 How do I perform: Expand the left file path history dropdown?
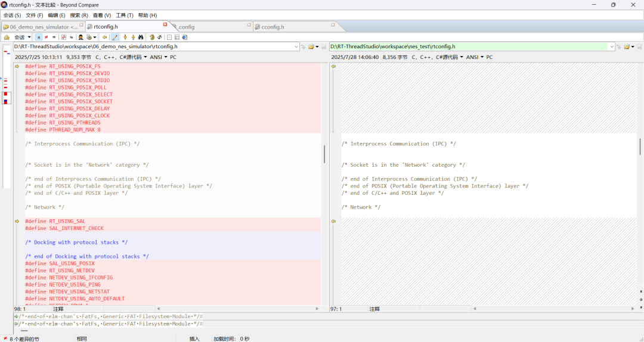point(296,46)
